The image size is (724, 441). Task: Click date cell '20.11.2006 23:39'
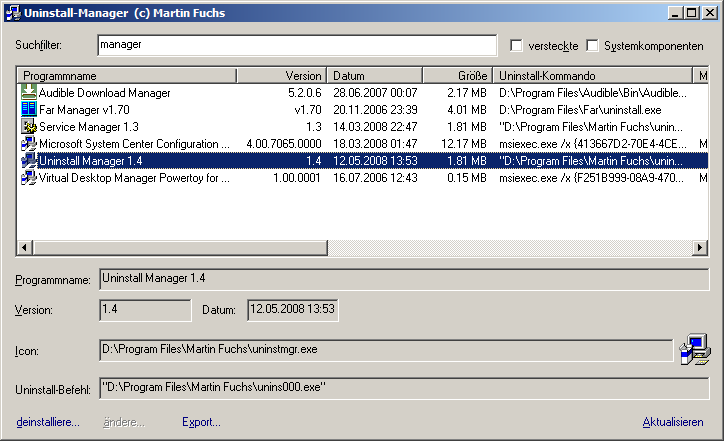tap(375, 110)
